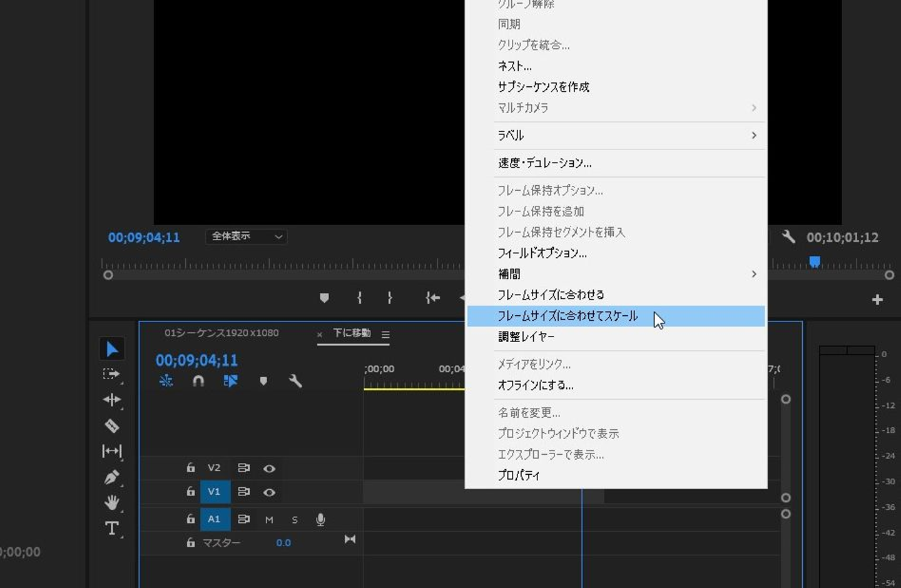
Task: Select the Hand tool
Action: pyautogui.click(x=112, y=502)
